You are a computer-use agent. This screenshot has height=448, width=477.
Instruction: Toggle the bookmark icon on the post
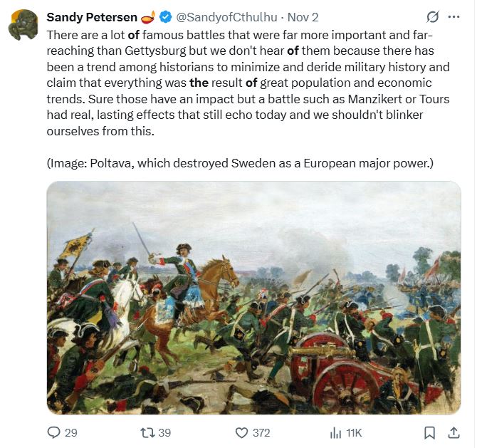pos(429,432)
